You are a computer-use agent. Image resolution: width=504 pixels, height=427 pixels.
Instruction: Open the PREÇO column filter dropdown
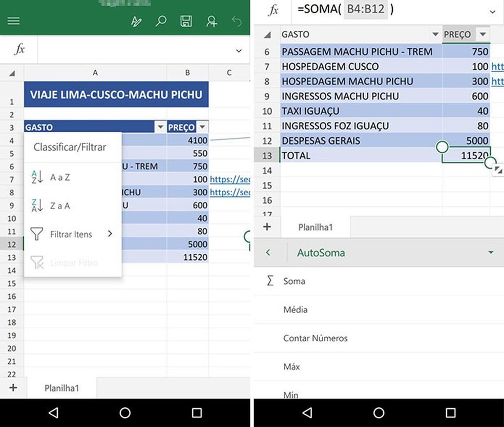[x=202, y=127]
